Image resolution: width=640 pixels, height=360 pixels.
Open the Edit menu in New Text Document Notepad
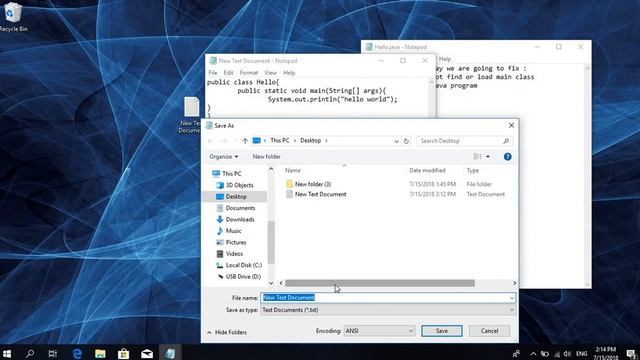[x=229, y=73]
